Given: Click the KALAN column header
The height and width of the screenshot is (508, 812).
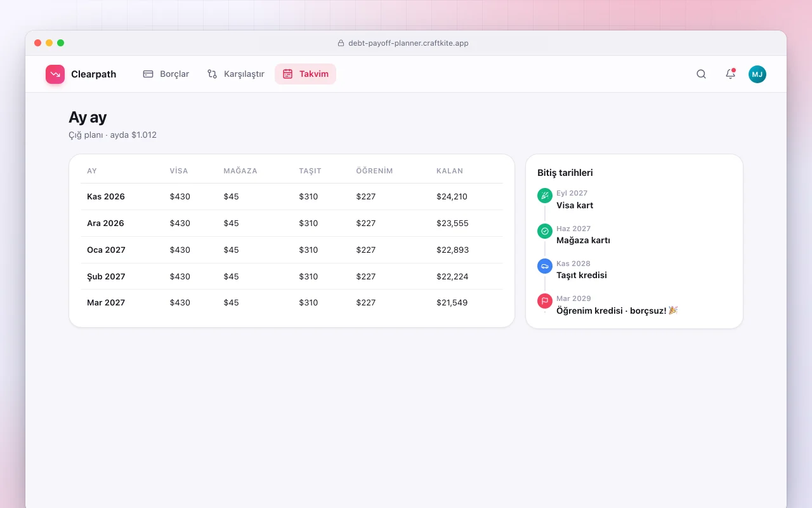Looking at the screenshot, I should 450,171.
